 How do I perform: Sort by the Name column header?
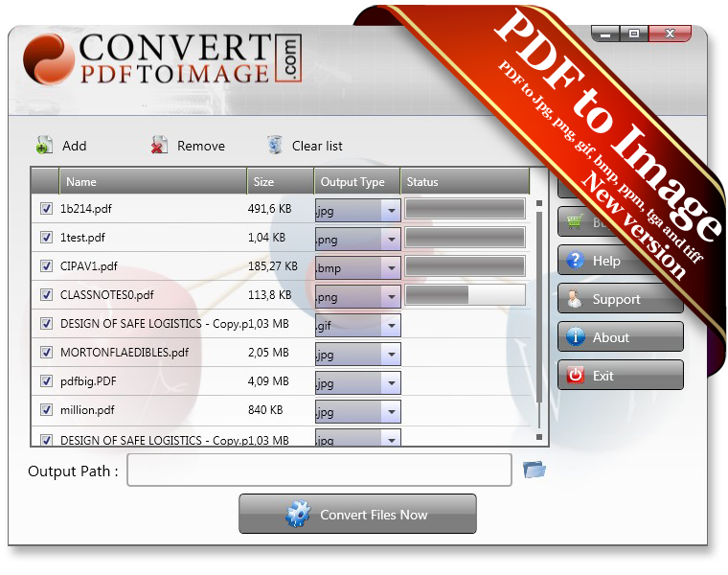tap(152, 181)
